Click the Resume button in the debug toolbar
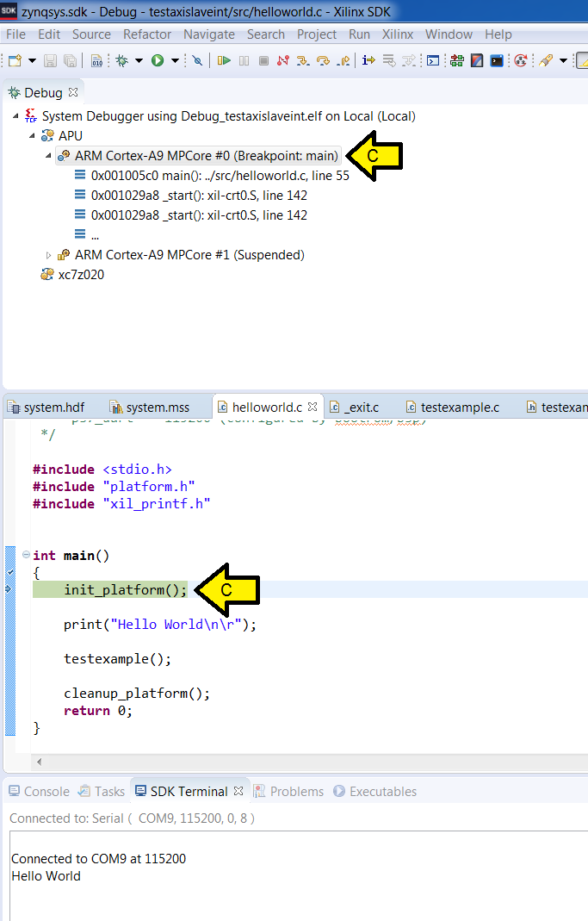 click(224, 61)
